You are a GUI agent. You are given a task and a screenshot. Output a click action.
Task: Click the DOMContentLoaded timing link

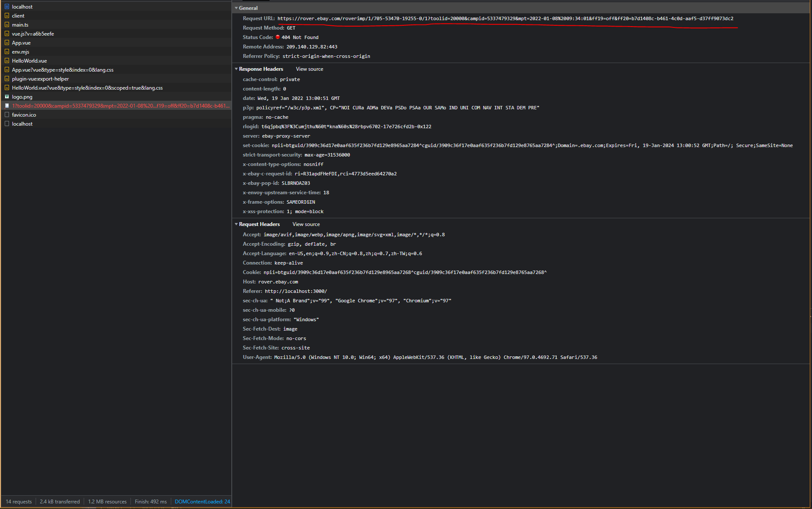tap(202, 501)
